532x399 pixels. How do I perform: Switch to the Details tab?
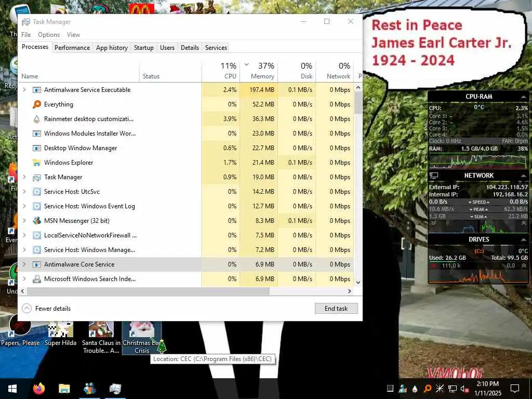click(190, 48)
